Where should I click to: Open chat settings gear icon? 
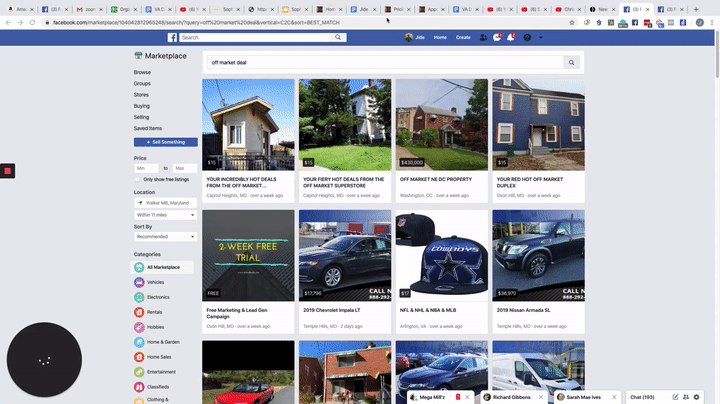click(698, 397)
